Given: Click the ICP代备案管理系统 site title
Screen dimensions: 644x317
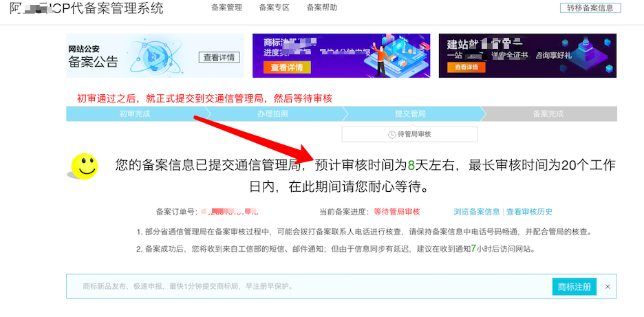Looking at the screenshot, I should (86, 8).
